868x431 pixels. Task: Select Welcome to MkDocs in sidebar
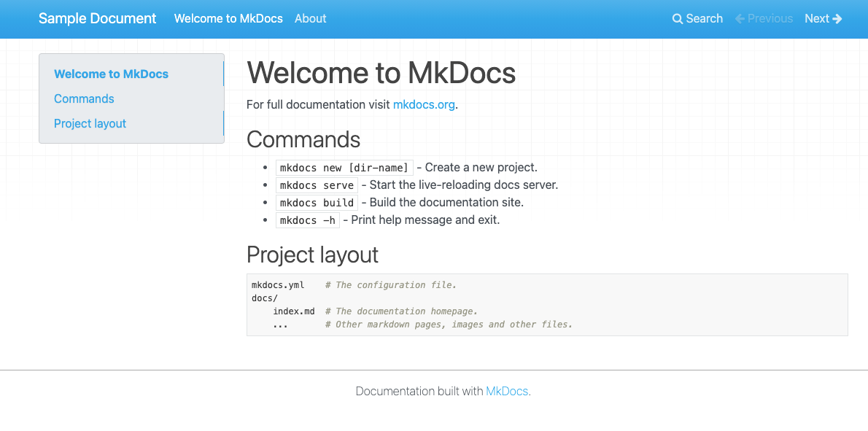point(112,74)
